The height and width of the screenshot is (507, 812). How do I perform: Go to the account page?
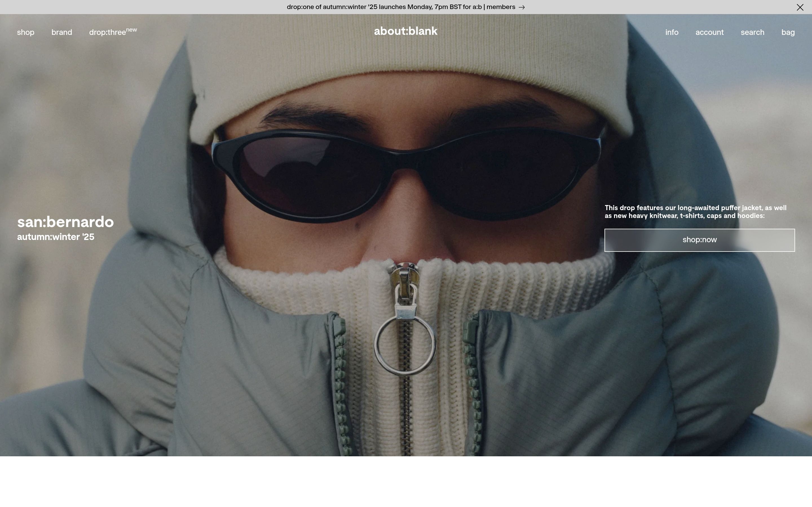(709, 32)
